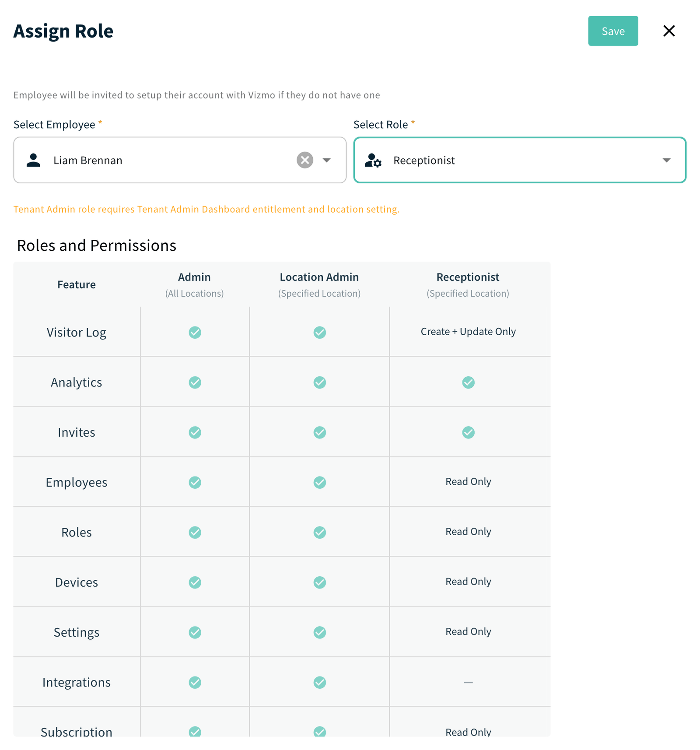The height and width of the screenshot is (750, 700).
Task: Close the Assign Role dialog
Action: [668, 31]
